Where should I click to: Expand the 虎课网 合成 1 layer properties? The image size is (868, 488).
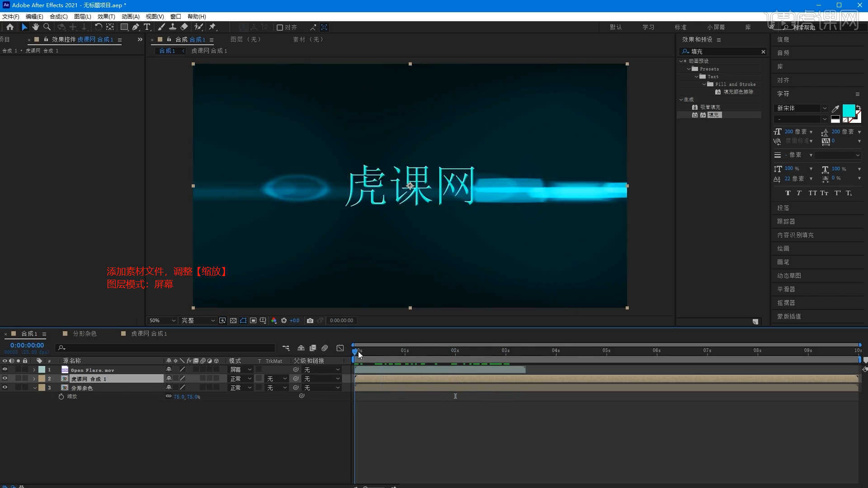pos(34,379)
